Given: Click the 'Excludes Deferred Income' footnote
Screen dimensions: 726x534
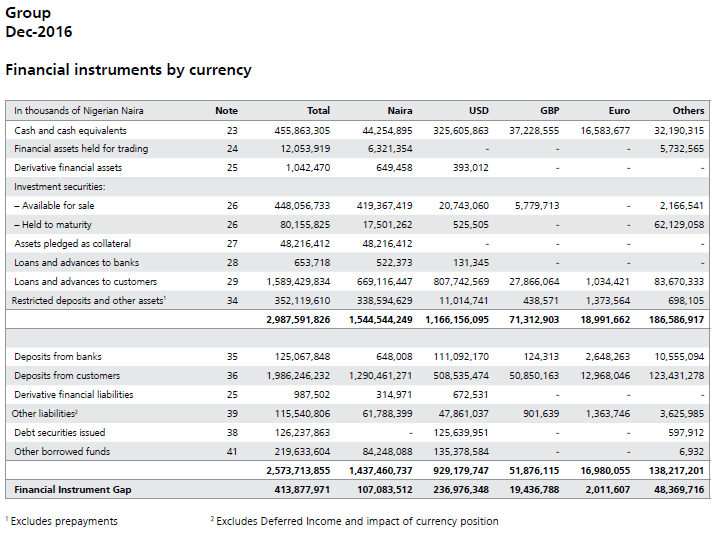Looking at the screenshot, I should [x=354, y=521].
